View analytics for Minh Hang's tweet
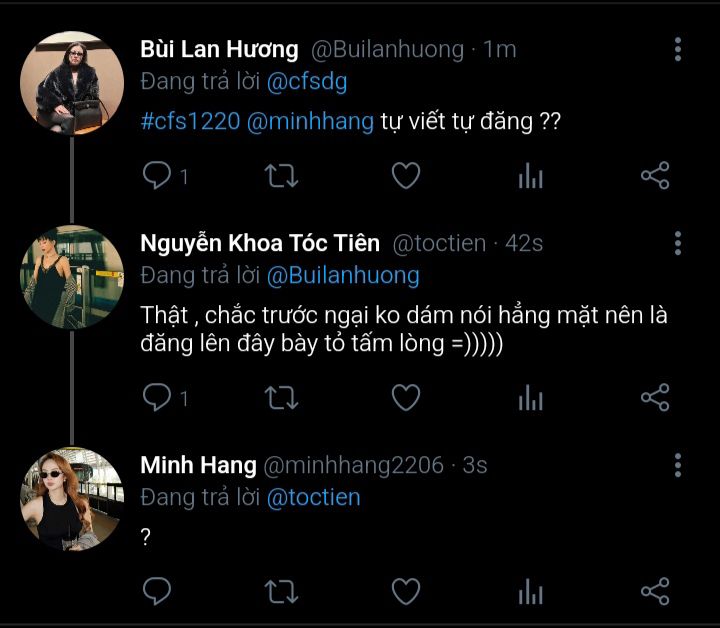The width and height of the screenshot is (720, 628). 530,591
